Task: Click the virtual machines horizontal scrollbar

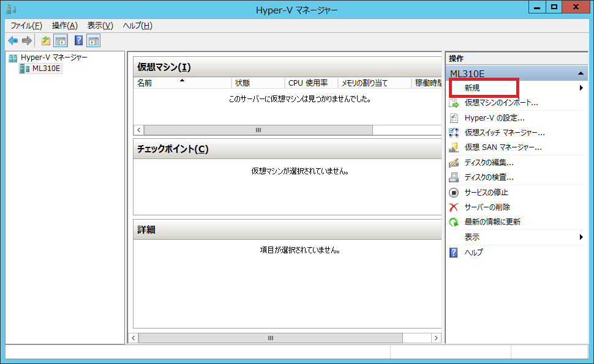Action: click(x=258, y=130)
